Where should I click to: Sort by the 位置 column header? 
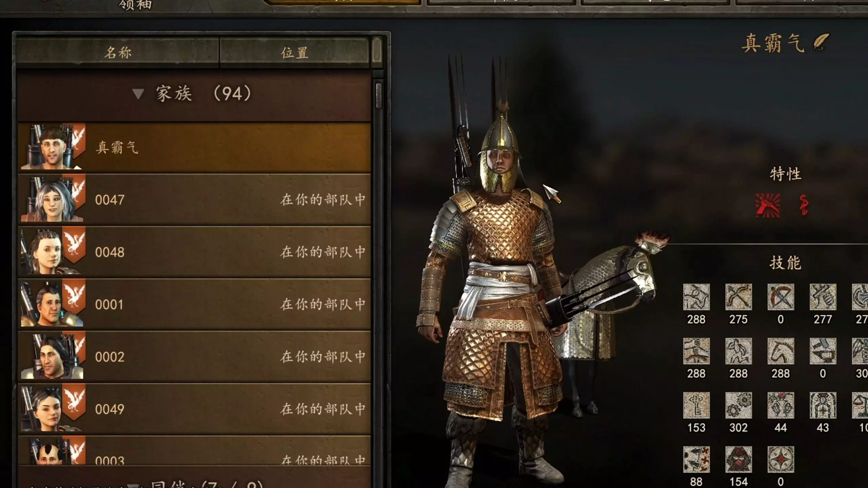click(x=294, y=52)
